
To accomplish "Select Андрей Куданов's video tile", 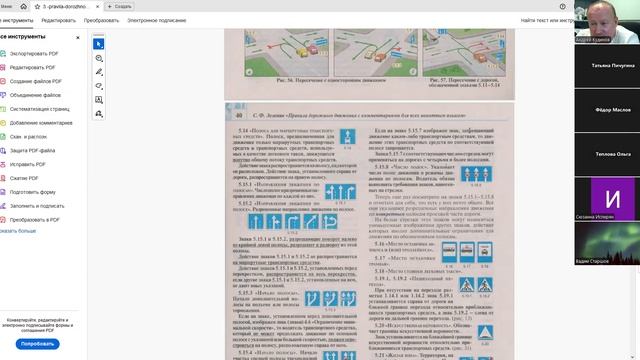I will 607,22.
